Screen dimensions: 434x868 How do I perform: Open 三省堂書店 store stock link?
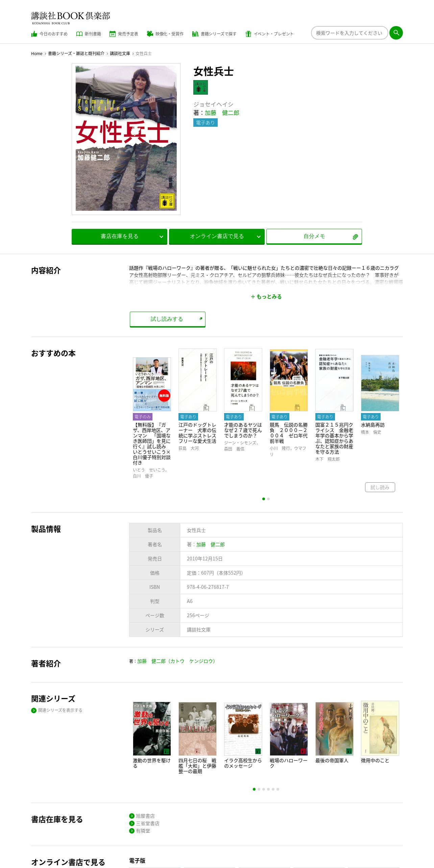click(148, 823)
